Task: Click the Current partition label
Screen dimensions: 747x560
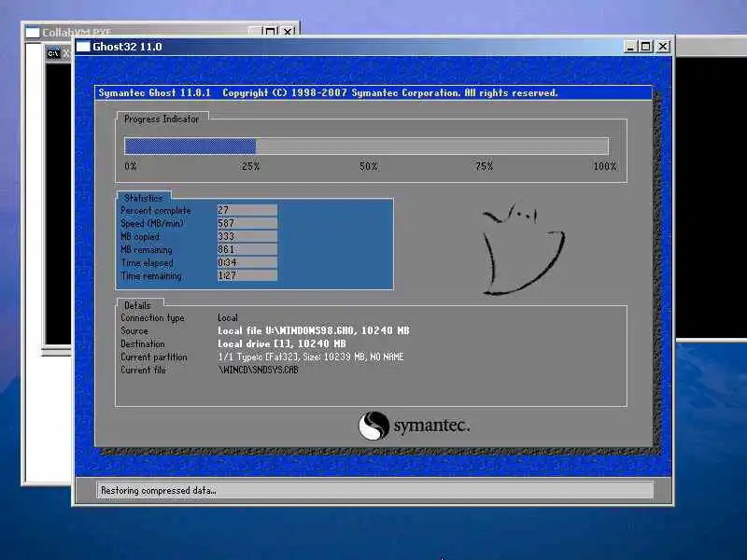Action: coord(153,357)
